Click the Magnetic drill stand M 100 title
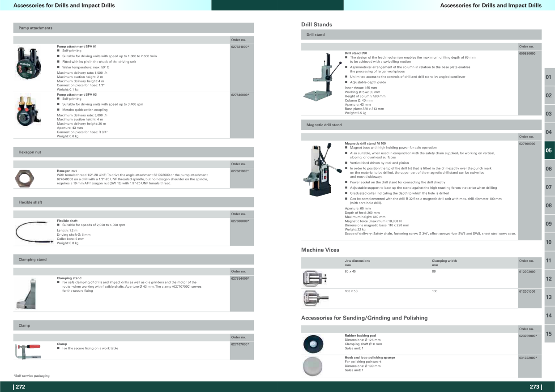Image resolution: width=555 pixels, height=392 pixels. tap(365, 144)
